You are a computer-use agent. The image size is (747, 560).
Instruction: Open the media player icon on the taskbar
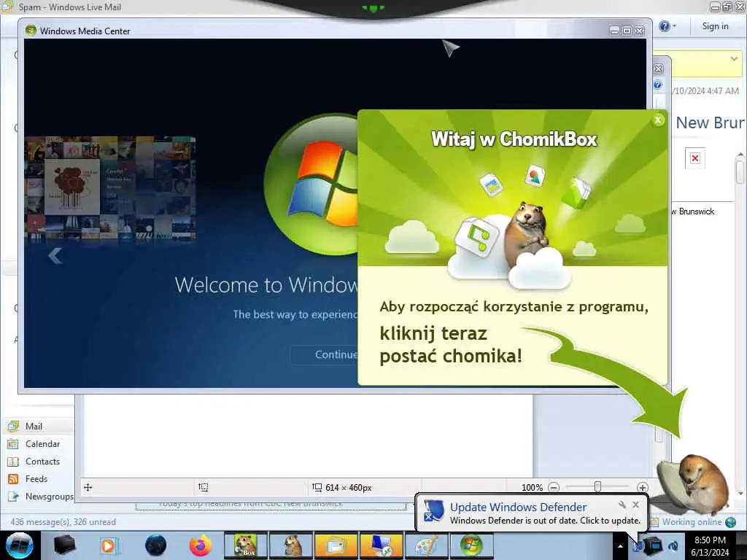pos(109,545)
